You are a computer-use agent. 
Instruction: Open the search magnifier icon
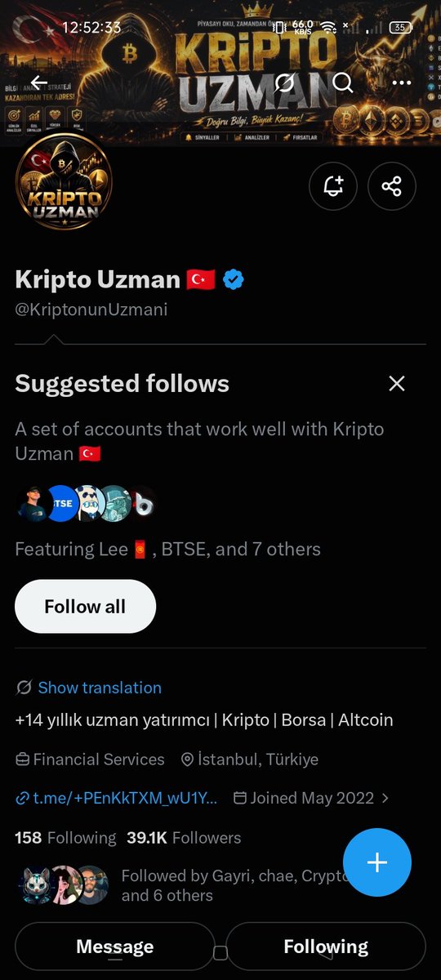343,82
